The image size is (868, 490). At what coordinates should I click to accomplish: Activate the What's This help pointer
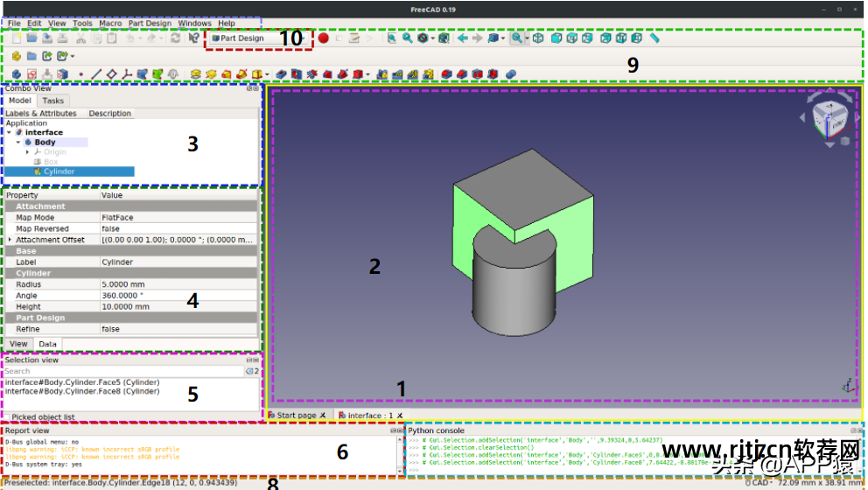point(193,38)
